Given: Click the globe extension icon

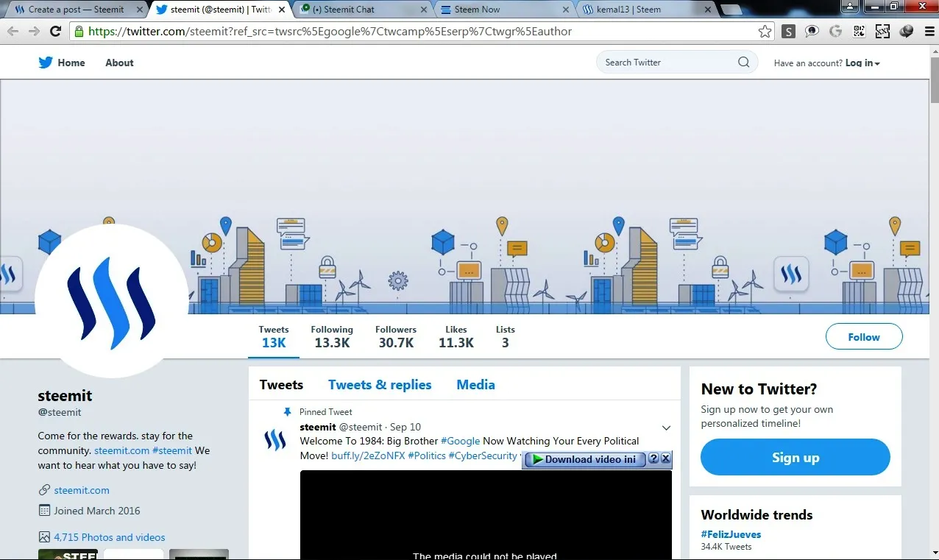Looking at the screenshot, I should (x=907, y=32).
